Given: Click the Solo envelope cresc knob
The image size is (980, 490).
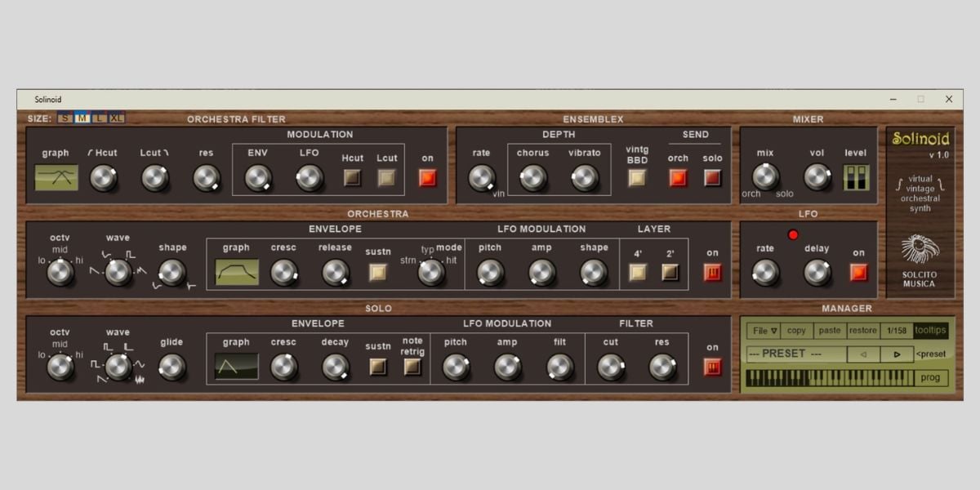Looking at the screenshot, I should pos(284,367).
